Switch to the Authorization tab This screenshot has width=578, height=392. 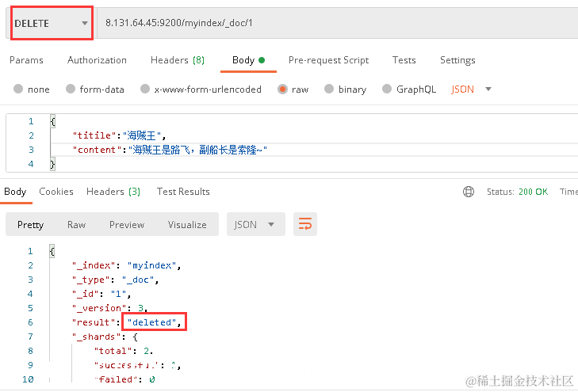[x=97, y=60]
